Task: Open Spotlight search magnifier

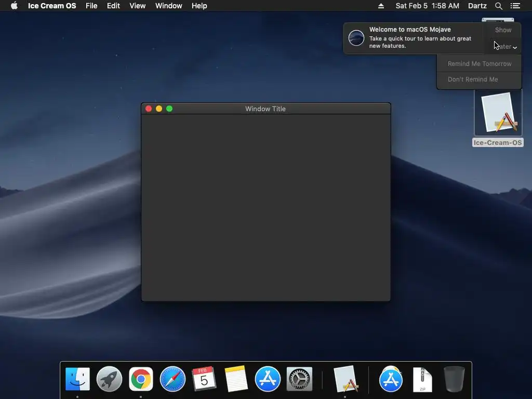Action: (x=498, y=6)
